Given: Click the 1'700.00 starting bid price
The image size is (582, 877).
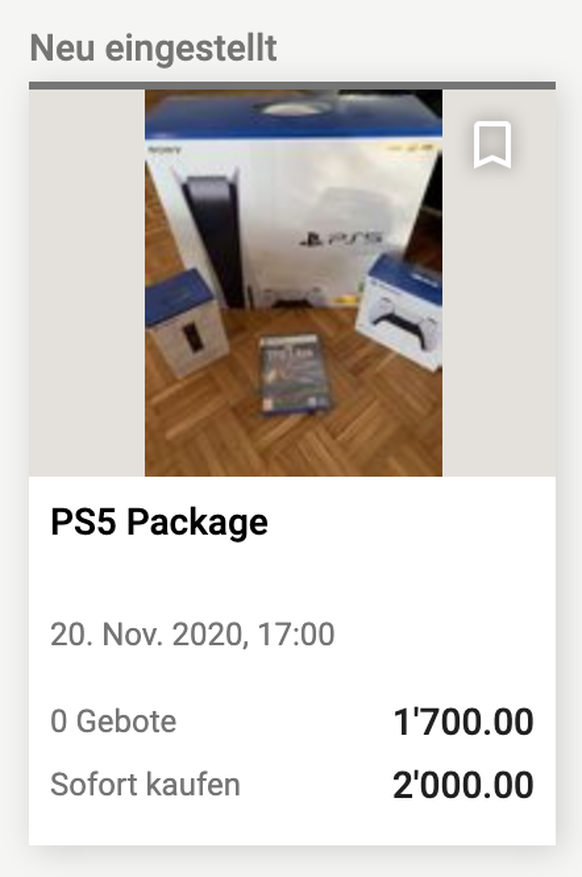Looking at the screenshot, I should pyautogui.click(x=463, y=722).
